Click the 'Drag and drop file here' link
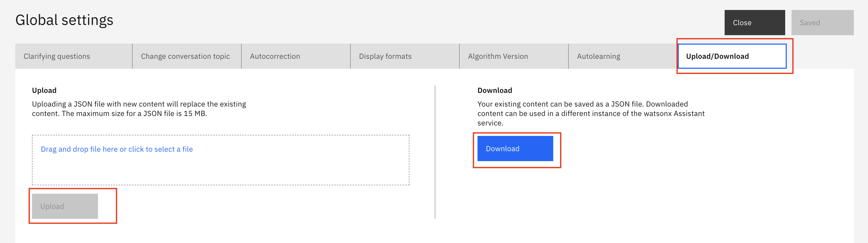Screen dimensions: 868x243 pyautogui.click(x=117, y=149)
